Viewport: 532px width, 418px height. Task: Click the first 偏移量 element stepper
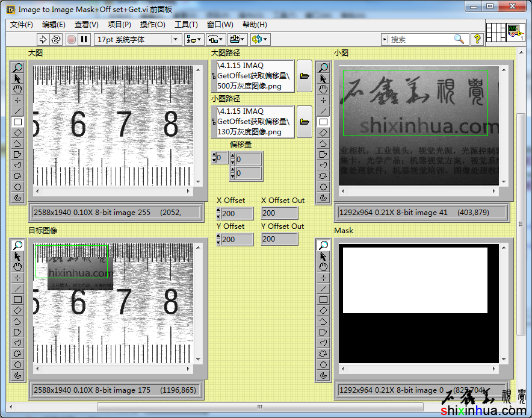pyautogui.click(x=232, y=159)
